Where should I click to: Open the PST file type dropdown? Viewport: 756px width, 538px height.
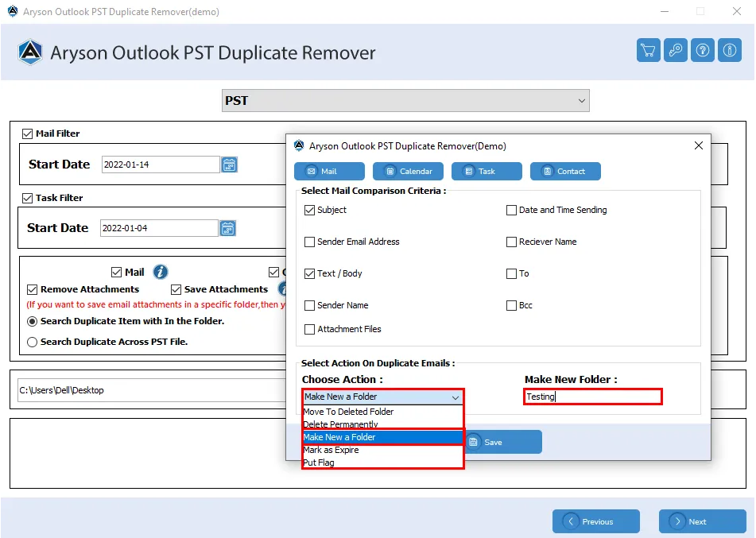click(405, 100)
